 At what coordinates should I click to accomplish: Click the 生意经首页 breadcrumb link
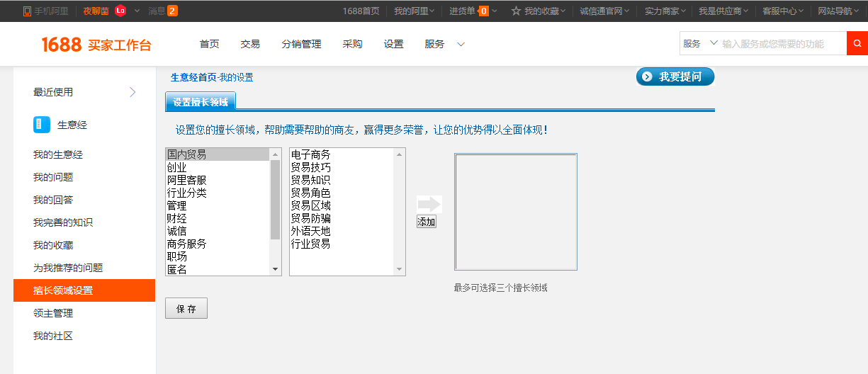[193, 78]
